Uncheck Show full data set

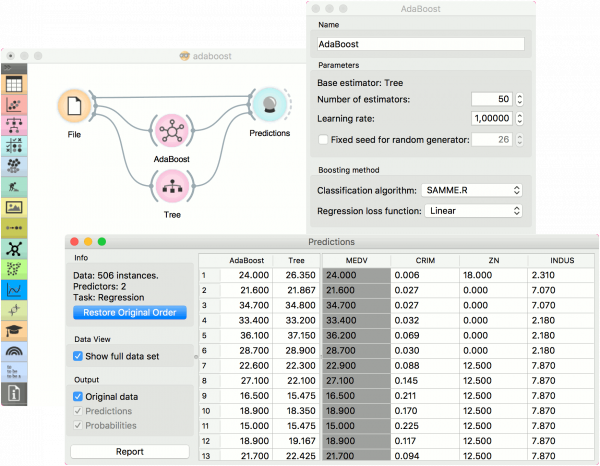pyautogui.click(x=80, y=355)
